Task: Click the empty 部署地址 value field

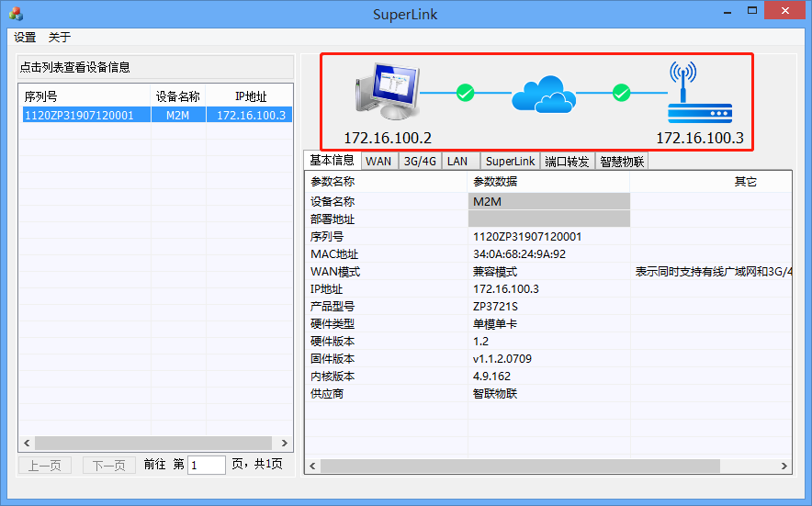Action: [549, 219]
